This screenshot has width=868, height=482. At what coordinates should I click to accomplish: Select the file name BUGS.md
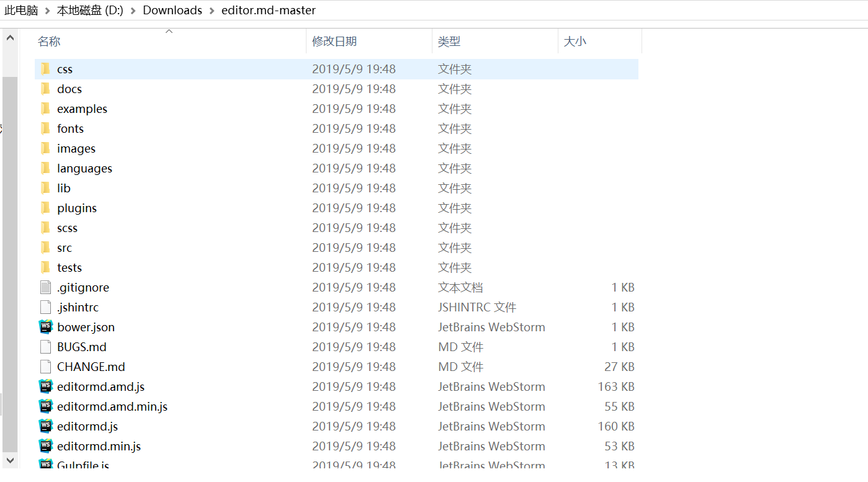pyautogui.click(x=82, y=347)
